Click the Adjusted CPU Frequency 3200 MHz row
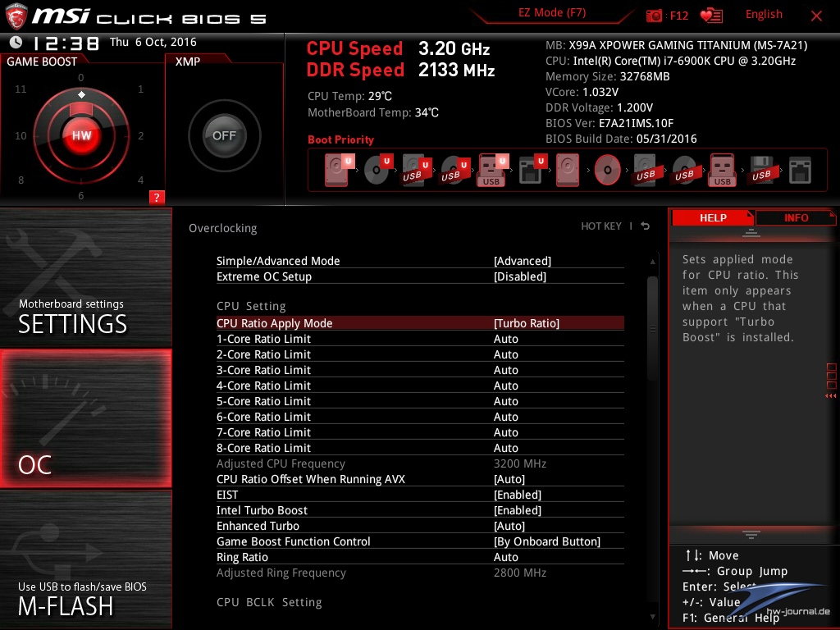Image resolution: width=840 pixels, height=630 pixels. pyautogui.click(x=420, y=463)
